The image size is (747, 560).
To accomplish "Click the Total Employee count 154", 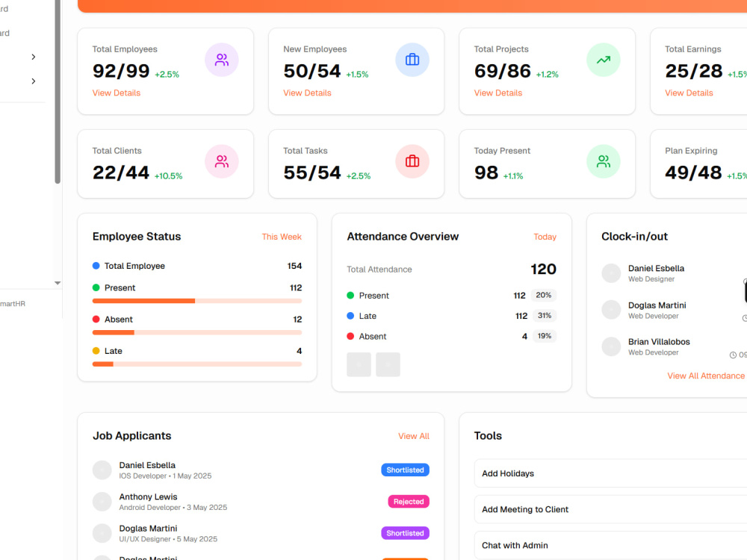I will pyautogui.click(x=294, y=266).
